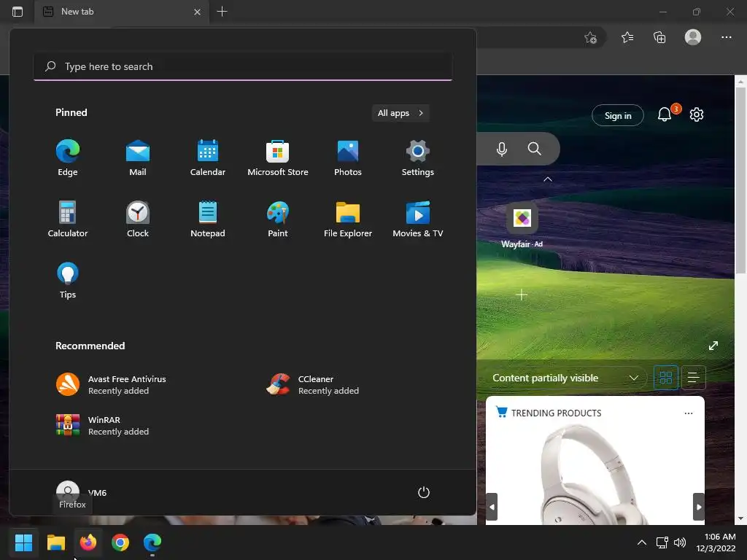Open network status in system tray
Screen dimensions: 747x560
pos(662,542)
